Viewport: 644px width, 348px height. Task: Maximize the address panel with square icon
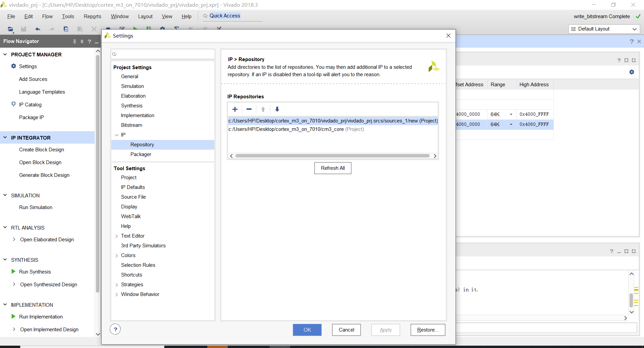(x=626, y=60)
